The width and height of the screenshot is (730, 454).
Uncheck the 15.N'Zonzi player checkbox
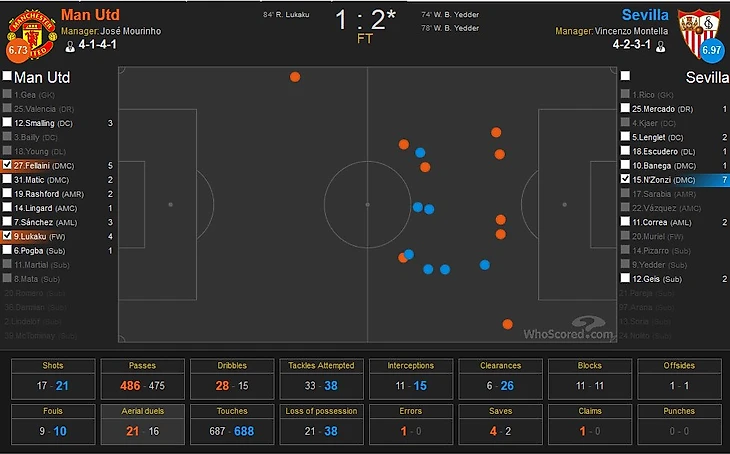tap(624, 179)
